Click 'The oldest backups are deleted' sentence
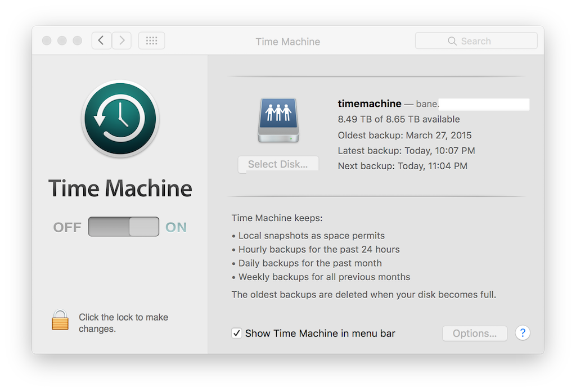 click(364, 295)
